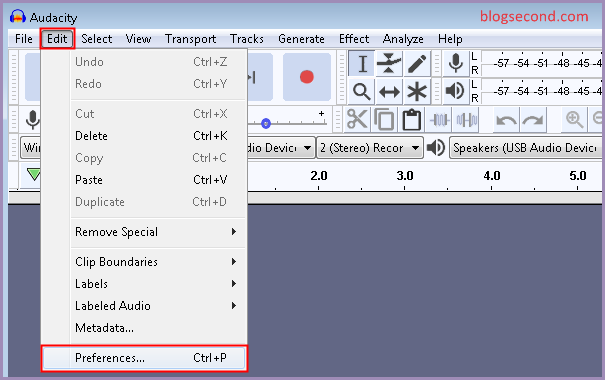Click the blue volume slider knob
605x380 pixels.
coord(266,123)
